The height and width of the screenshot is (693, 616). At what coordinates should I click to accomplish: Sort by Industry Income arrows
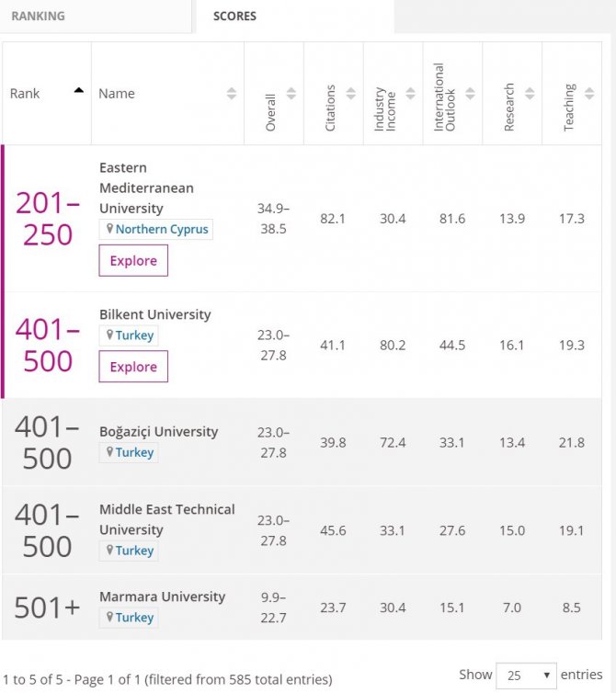click(x=411, y=94)
